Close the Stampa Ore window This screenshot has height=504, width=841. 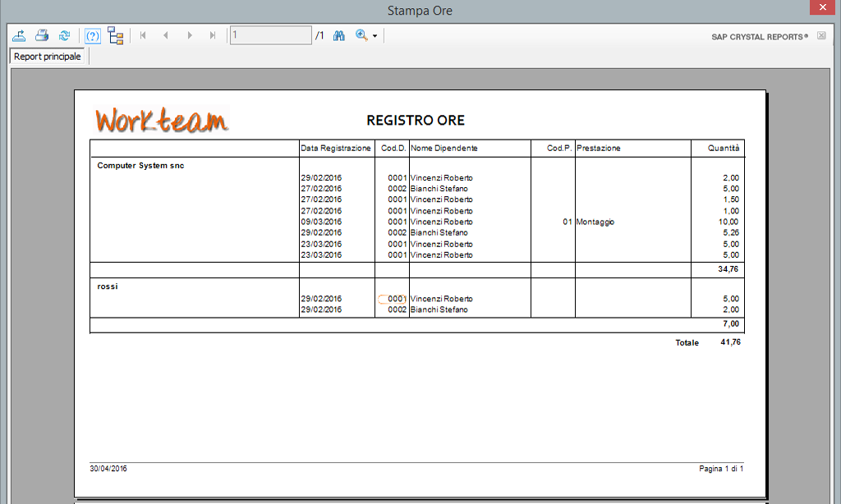click(822, 7)
